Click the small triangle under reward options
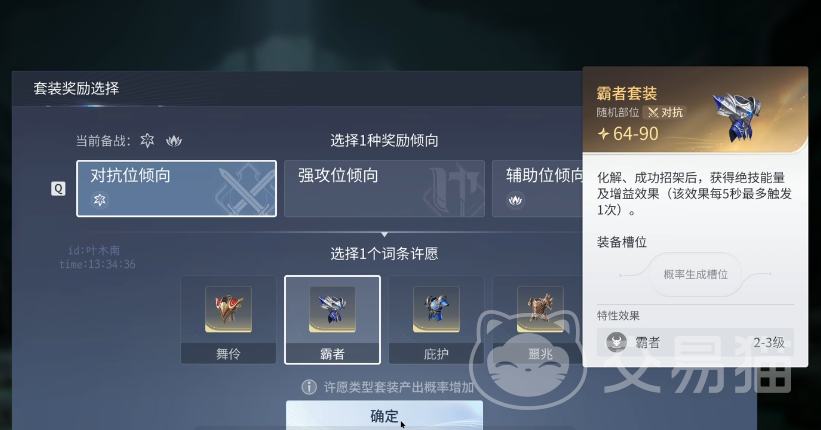Screen dimensions: 821x430 pos(384,234)
